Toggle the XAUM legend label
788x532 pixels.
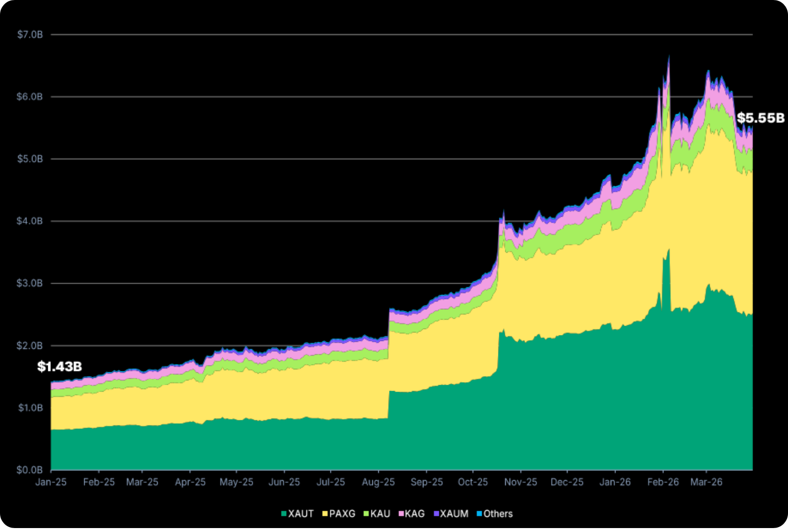click(454, 514)
